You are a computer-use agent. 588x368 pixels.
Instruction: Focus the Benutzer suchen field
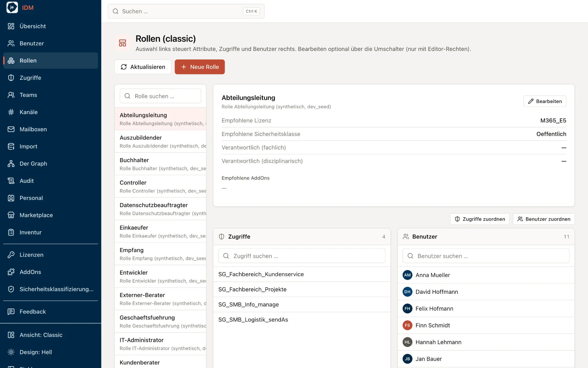[x=486, y=256]
